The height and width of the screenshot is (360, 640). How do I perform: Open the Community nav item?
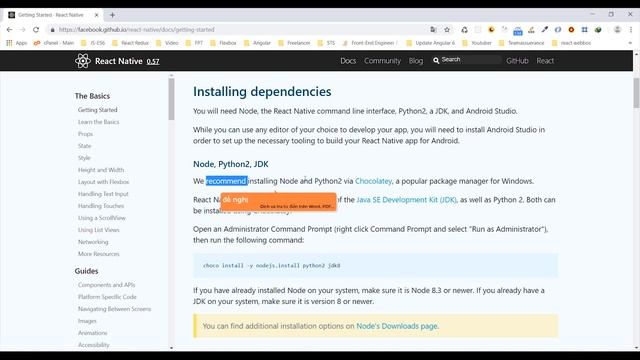[x=382, y=61]
